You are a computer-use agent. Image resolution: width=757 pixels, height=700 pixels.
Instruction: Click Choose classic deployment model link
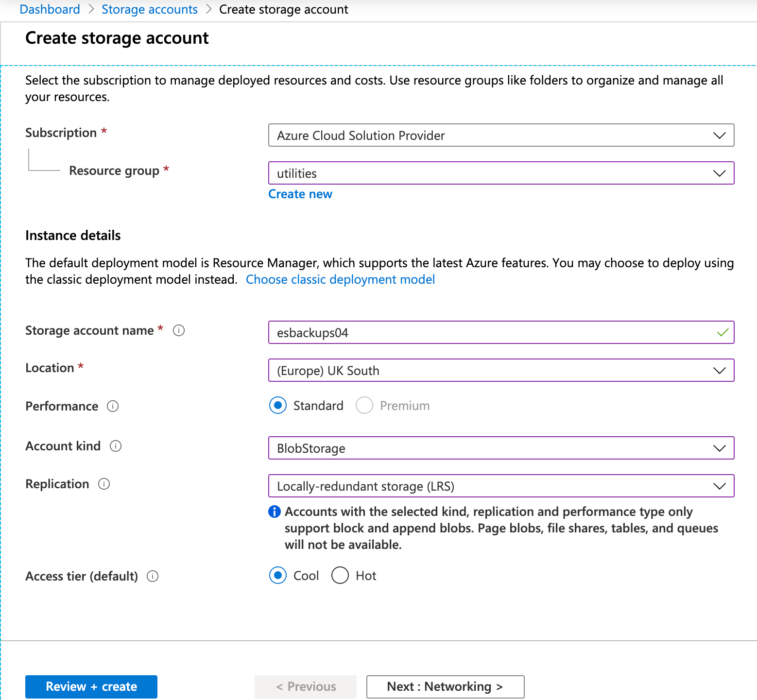(340, 279)
